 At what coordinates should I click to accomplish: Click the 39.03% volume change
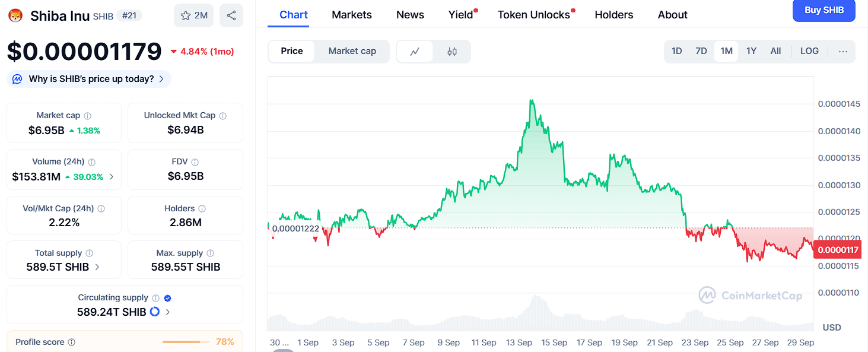pos(84,177)
